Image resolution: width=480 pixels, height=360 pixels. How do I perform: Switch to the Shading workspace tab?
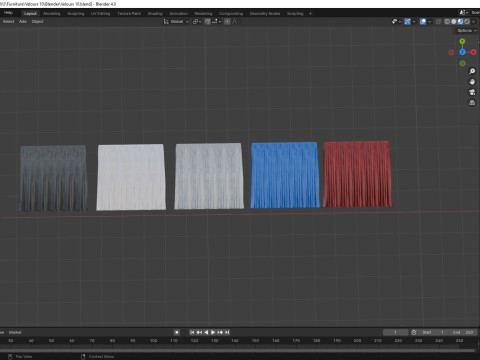click(x=155, y=13)
